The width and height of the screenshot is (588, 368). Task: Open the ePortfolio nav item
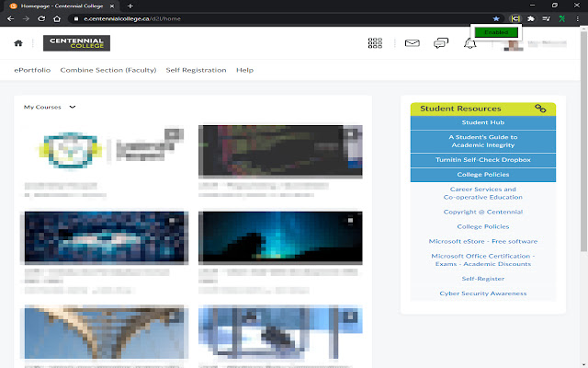[x=32, y=70]
